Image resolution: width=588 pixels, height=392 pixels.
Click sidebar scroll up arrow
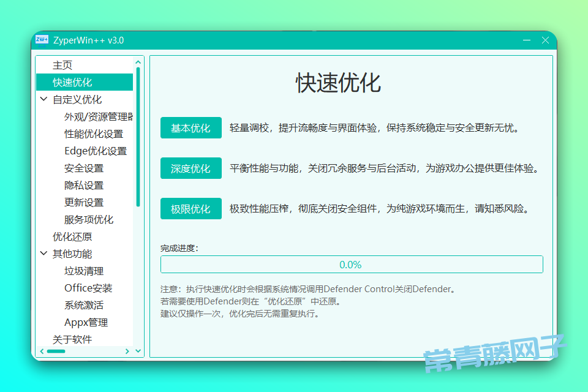point(138,62)
